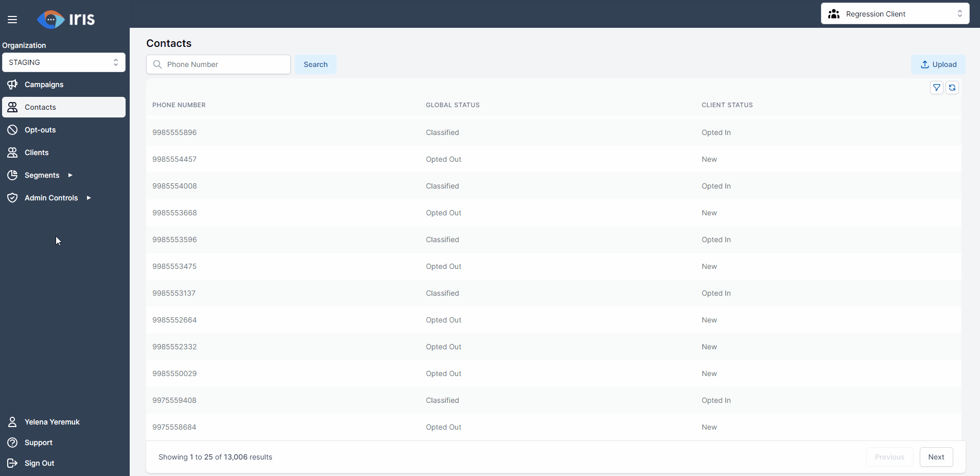The height and width of the screenshot is (476, 980).
Task: Click the Opt-outs prohibited-circle icon
Action: pyautogui.click(x=12, y=130)
